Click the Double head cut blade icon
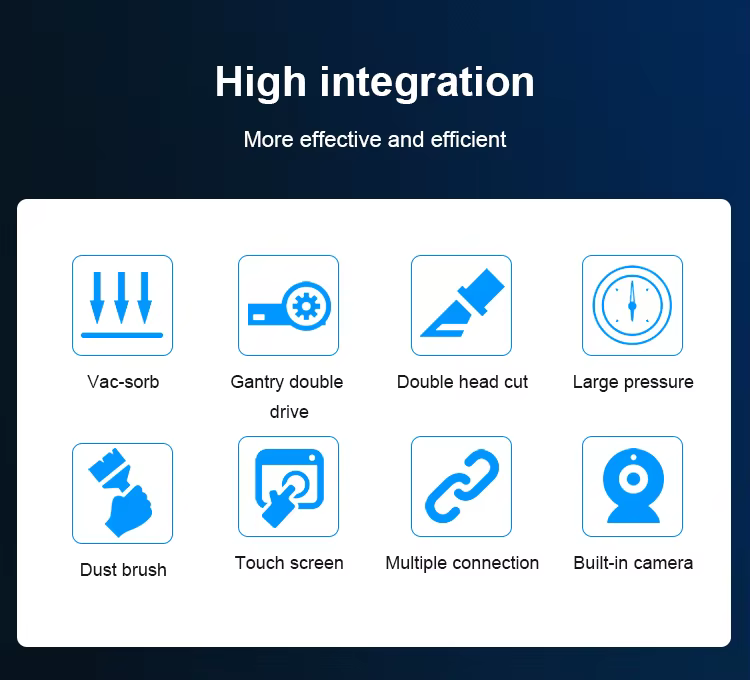The width and height of the screenshot is (750, 680). click(461, 305)
